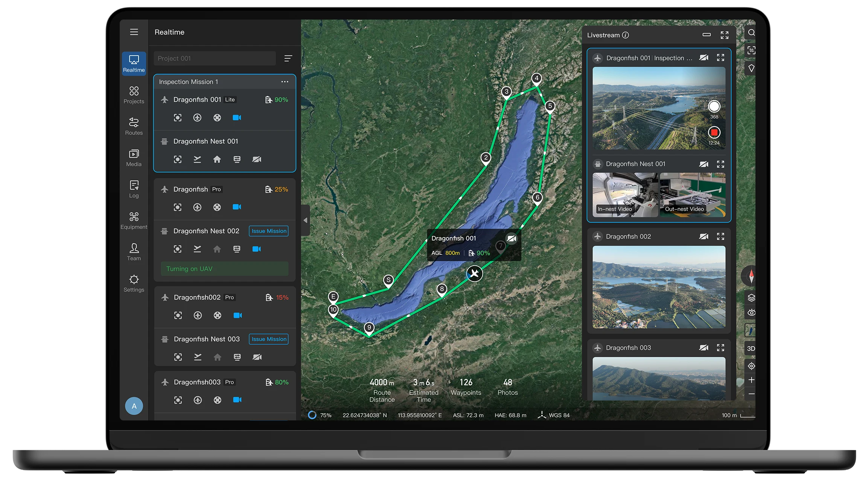
Task: Minimize the Livestream panel
Action: point(707,35)
